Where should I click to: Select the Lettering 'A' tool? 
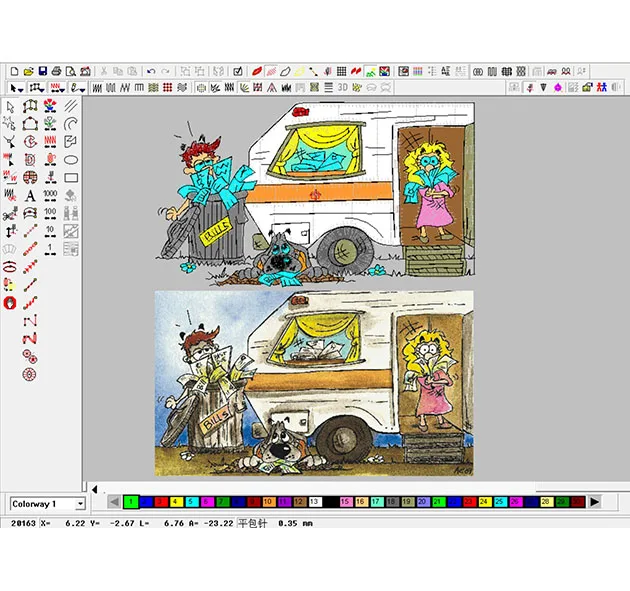click(30, 195)
